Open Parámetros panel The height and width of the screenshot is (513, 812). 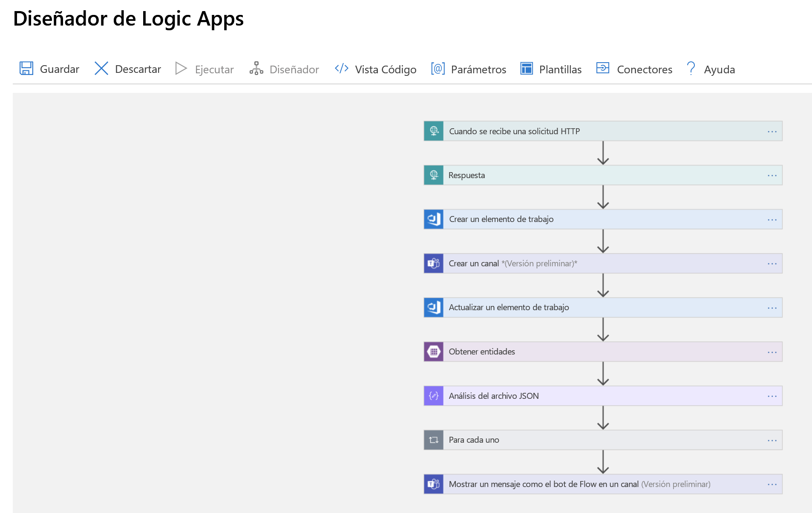point(469,69)
